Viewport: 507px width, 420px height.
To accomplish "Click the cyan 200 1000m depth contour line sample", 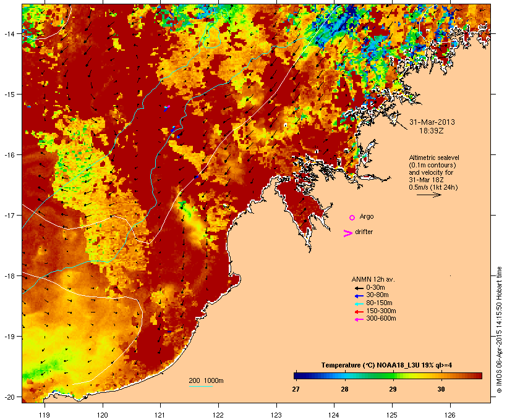I will [x=201, y=386].
